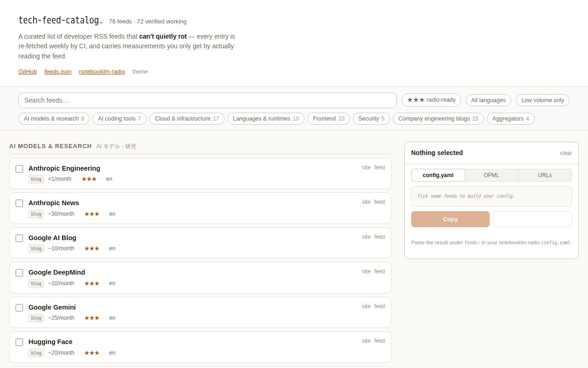Open Hugging Face site link
The image size is (588, 368).
coord(366,341)
